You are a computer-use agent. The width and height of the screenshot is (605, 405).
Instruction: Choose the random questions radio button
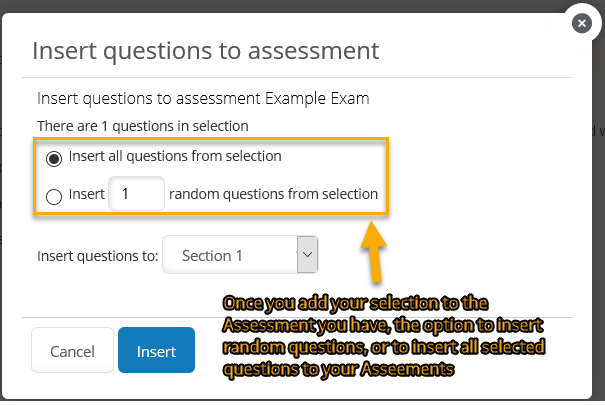coord(54,196)
